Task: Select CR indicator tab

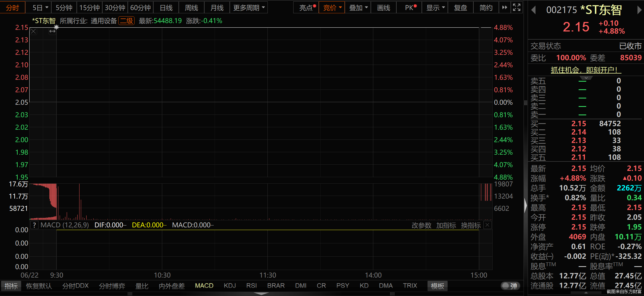Action: [321, 286]
